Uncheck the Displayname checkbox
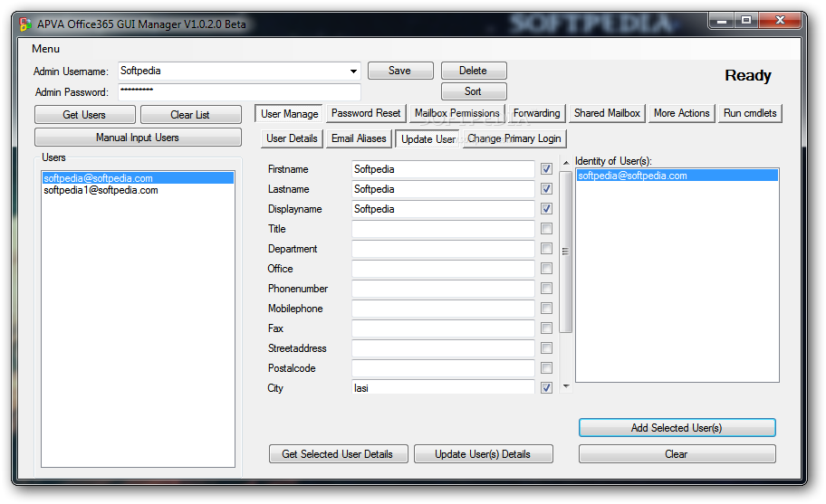This screenshot has width=826, height=504. click(546, 209)
